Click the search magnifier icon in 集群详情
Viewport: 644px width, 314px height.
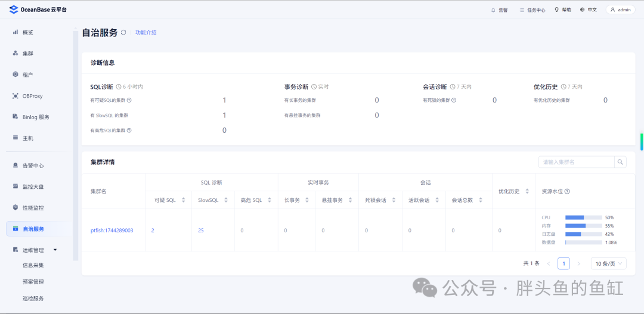[620, 162]
